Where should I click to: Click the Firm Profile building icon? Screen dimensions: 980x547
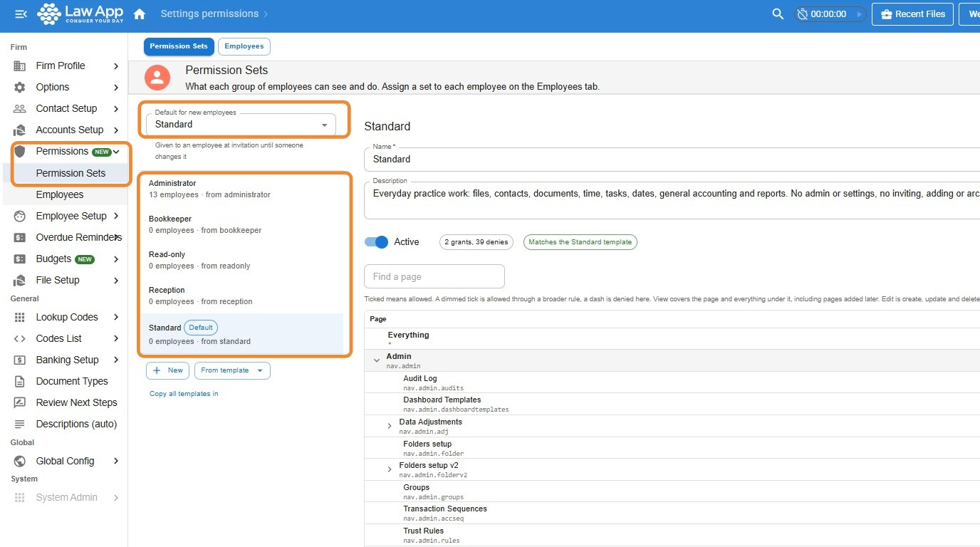point(20,66)
